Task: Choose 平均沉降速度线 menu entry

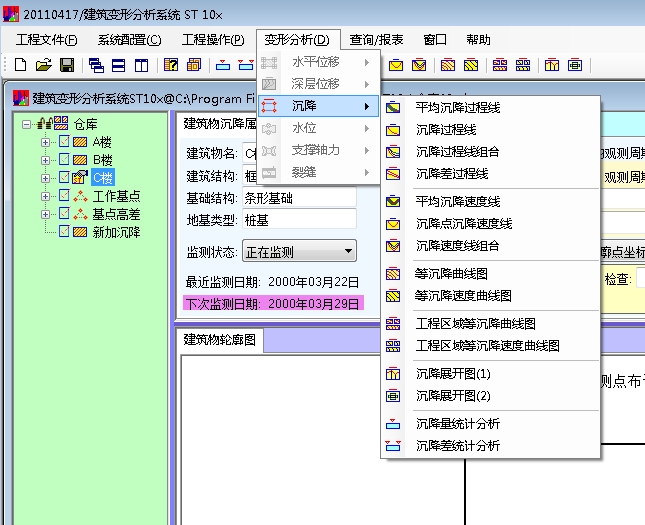Action: click(x=490, y=202)
